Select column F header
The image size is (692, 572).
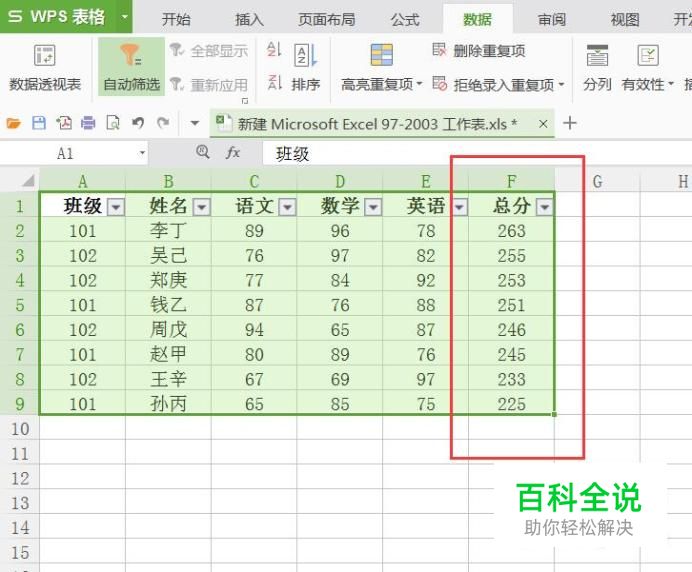(x=511, y=181)
